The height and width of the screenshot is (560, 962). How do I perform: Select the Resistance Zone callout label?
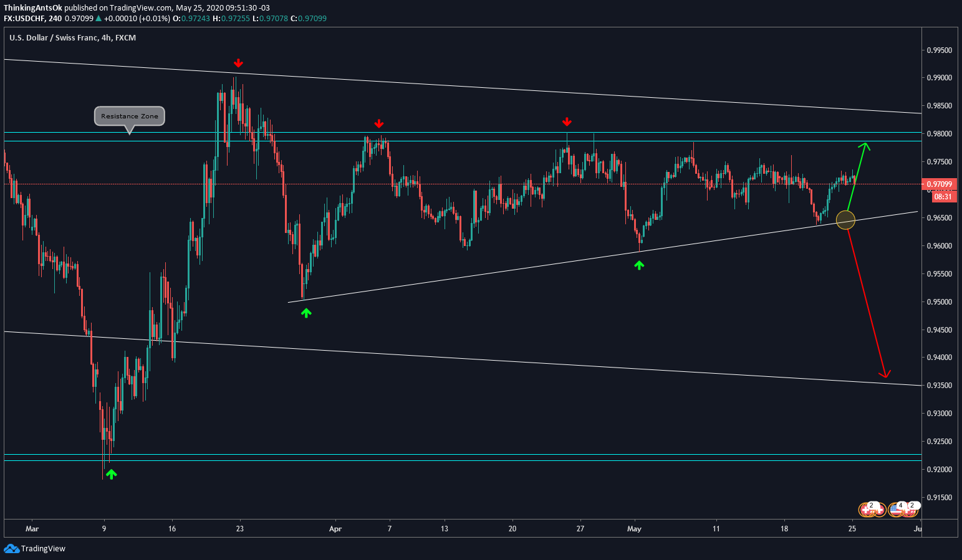coord(130,116)
